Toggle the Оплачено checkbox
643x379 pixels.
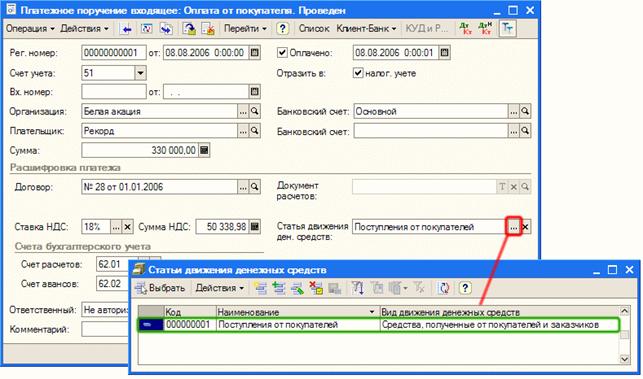pos(282,53)
